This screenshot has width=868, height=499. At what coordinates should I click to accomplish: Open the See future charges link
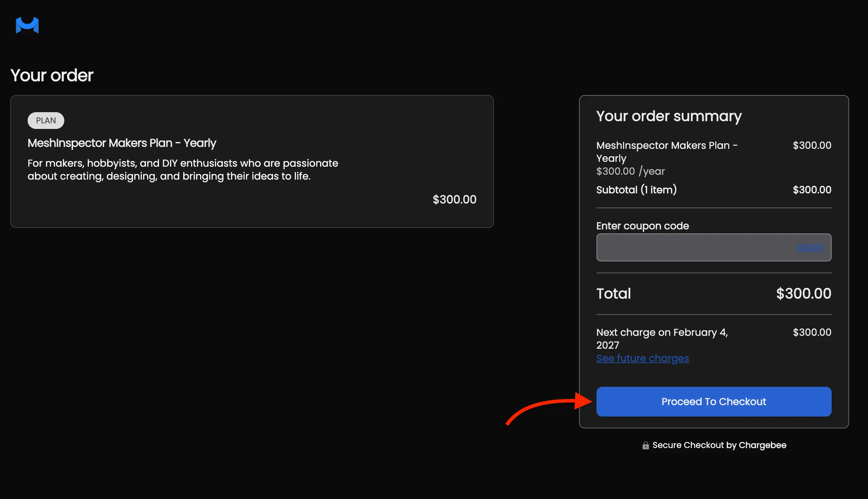[642, 358]
